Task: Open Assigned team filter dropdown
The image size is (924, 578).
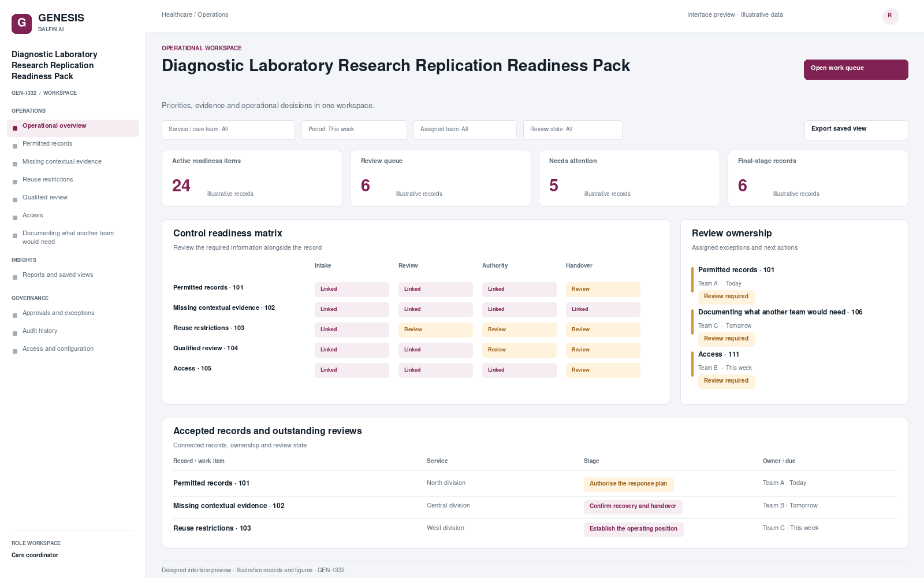Action: click(x=465, y=130)
